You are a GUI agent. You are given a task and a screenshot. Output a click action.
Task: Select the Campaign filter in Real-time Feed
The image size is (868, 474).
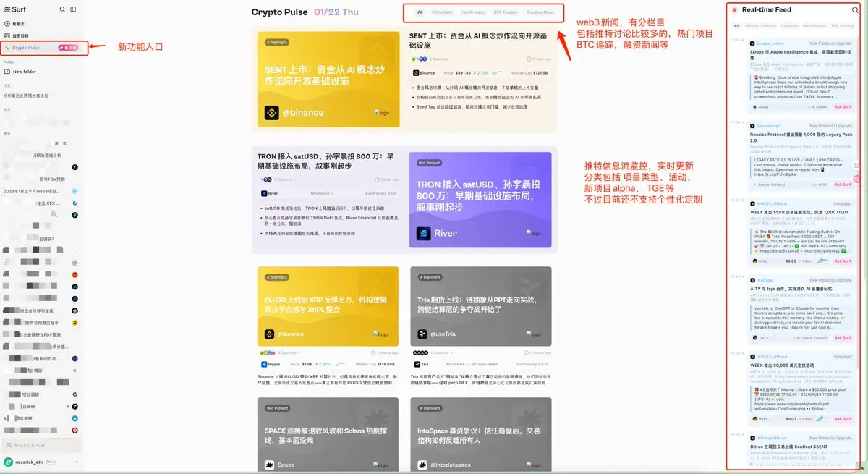tap(790, 25)
